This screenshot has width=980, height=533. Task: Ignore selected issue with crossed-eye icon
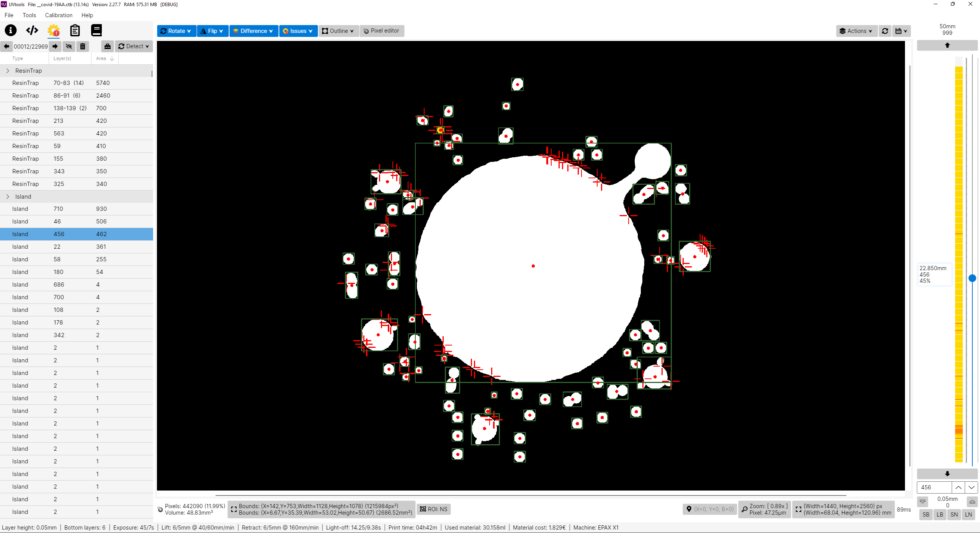point(69,46)
